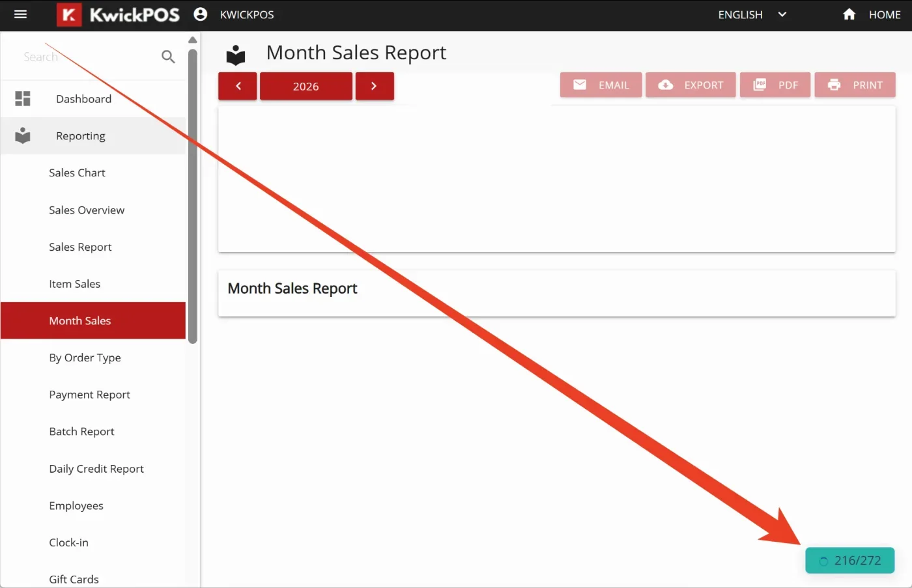Open the English language dropdown
The height and width of the screenshot is (588, 912).
click(752, 14)
